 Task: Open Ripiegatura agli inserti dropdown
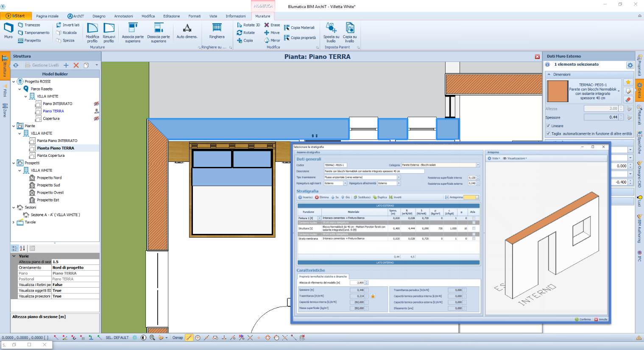tap(345, 183)
